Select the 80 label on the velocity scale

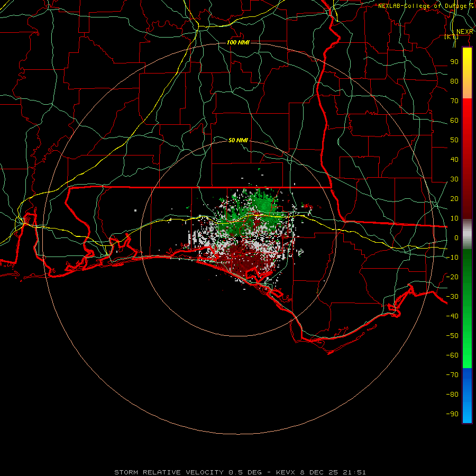click(454, 81)
